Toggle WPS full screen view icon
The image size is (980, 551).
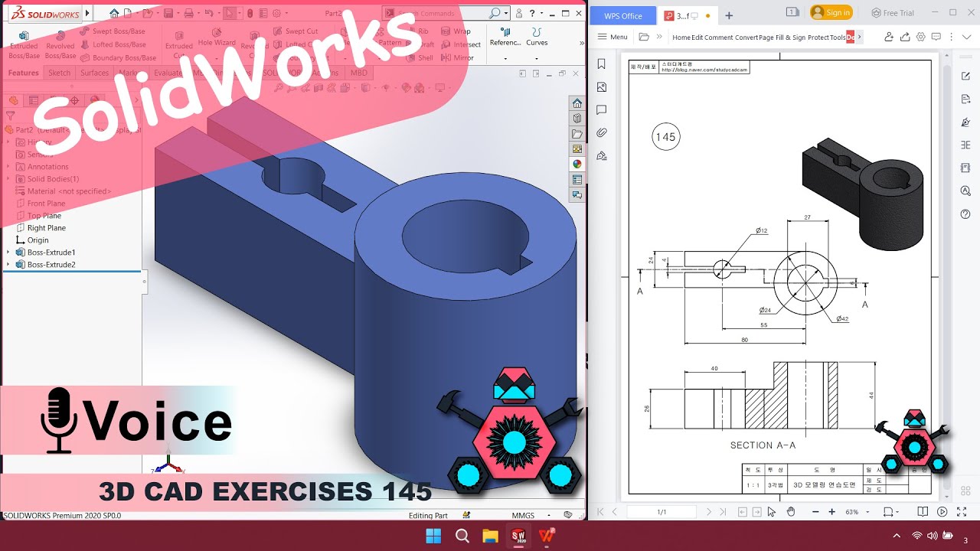coord(962,511)
